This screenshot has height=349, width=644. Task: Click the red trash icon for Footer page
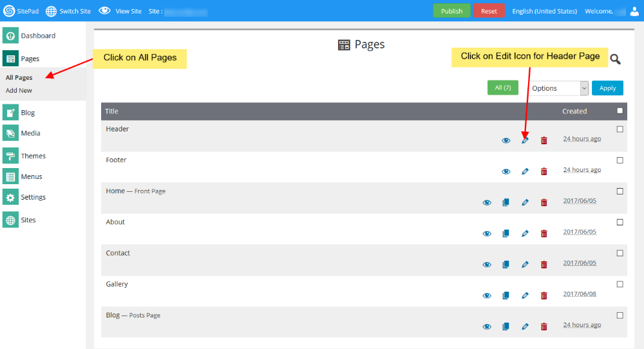(544, 171)
